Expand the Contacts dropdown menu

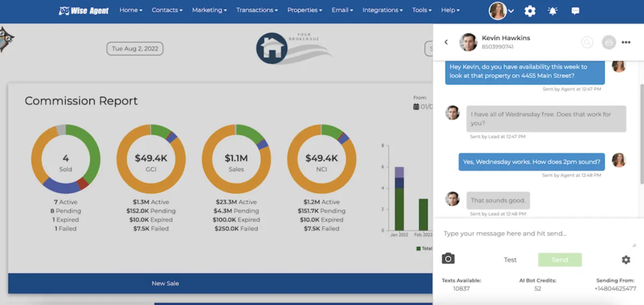click(167, 10)
